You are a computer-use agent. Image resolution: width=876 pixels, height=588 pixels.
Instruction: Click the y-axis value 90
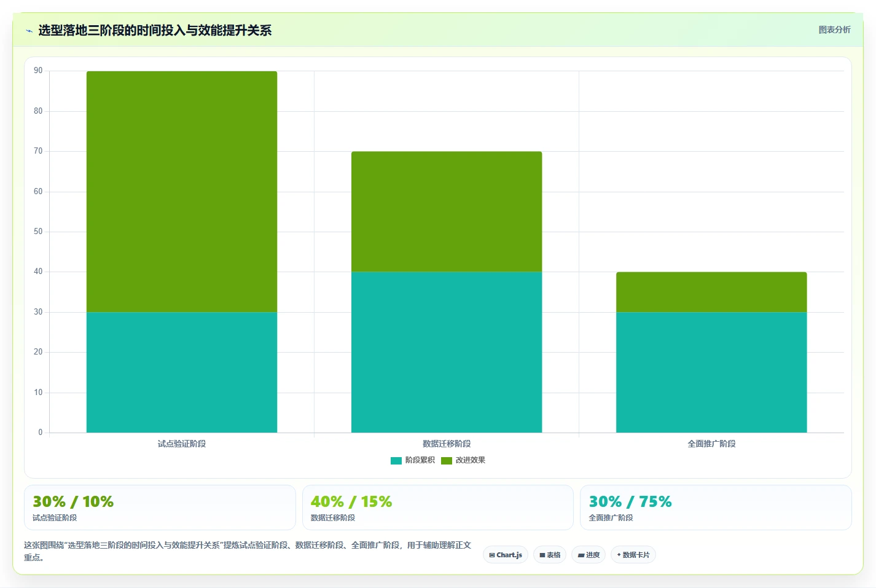point(38,71)
